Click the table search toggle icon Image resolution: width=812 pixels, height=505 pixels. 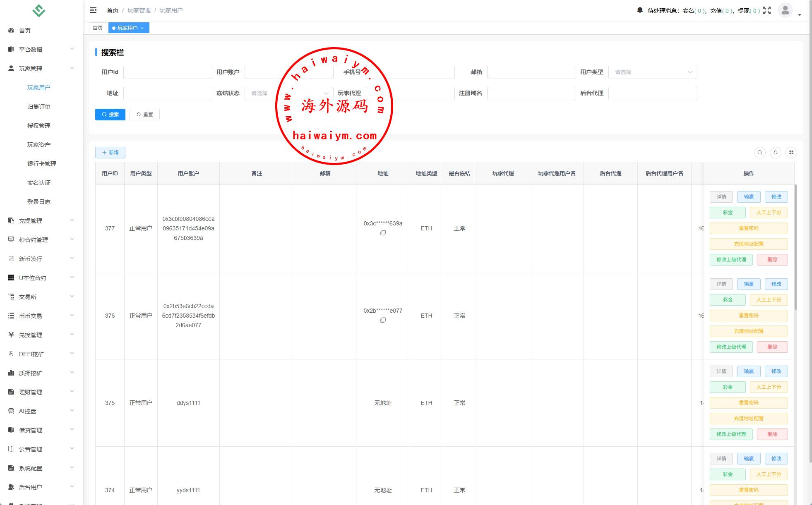click(x=760, y=153)
